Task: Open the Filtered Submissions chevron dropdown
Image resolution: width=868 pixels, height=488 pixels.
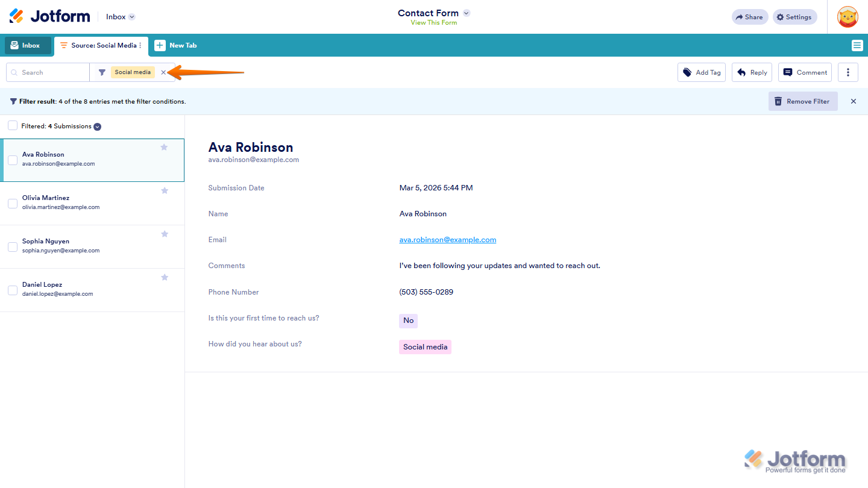Action: click(97, 127)
